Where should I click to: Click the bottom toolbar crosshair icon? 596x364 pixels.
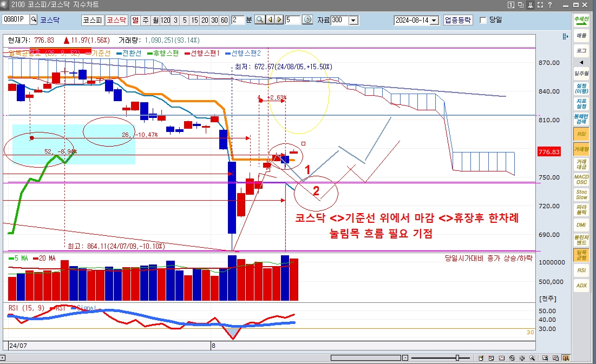click(522, 358)
